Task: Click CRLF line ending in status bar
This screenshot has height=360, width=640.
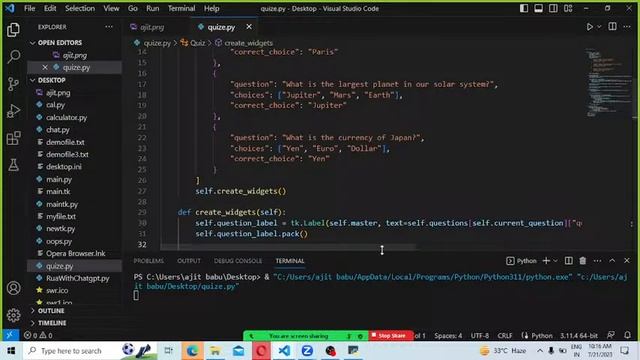Action: 505,336
